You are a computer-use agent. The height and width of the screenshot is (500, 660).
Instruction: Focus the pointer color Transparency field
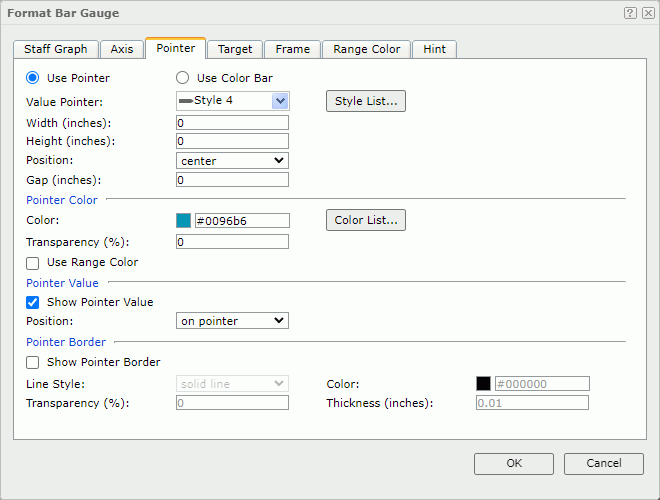tap(232, 242)
